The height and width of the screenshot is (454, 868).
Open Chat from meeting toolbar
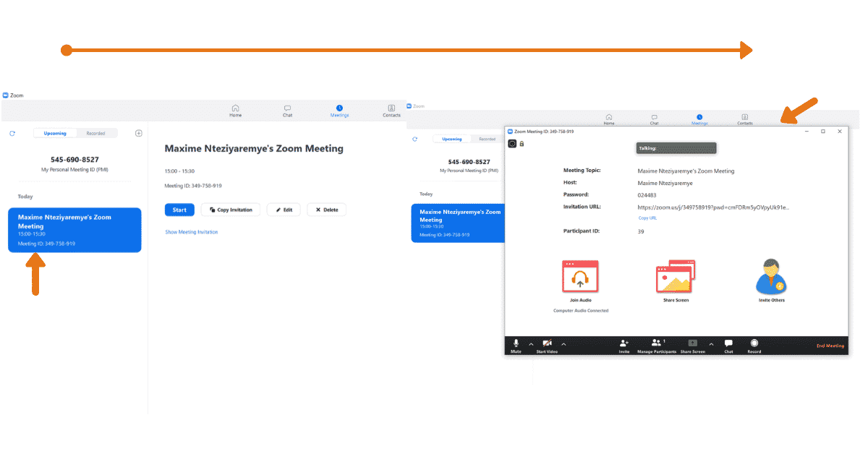(728, 346)
